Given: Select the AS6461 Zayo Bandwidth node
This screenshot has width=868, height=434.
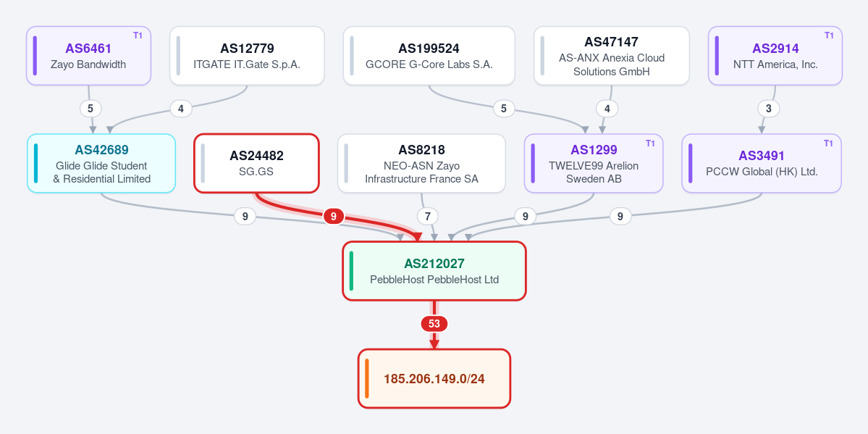Looking at the screenshot, I should coord(88,56).
